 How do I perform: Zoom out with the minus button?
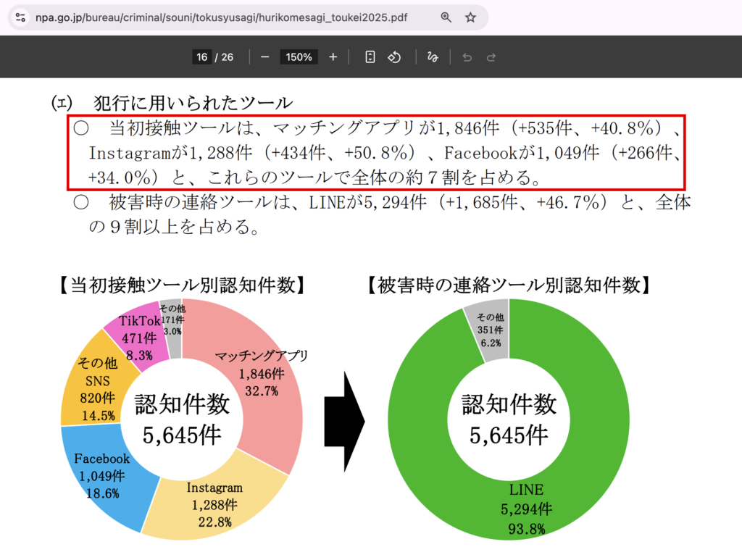[x=265, y=57]
